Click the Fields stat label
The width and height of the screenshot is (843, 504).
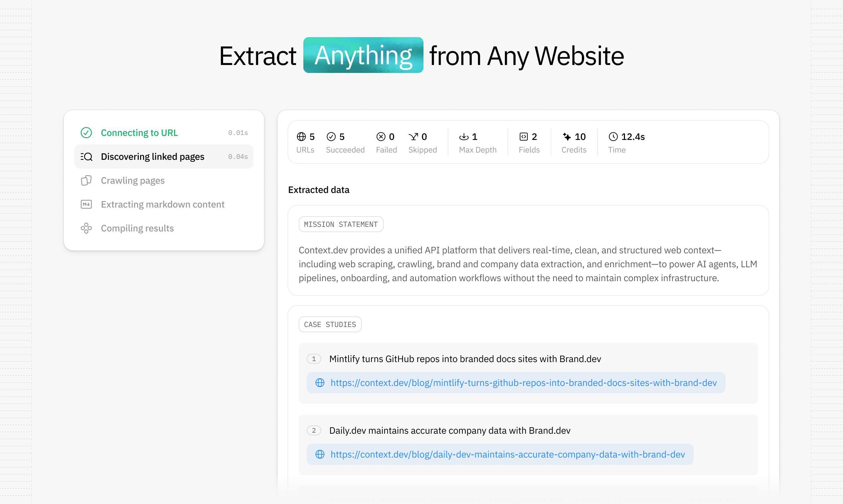(529, 150)
